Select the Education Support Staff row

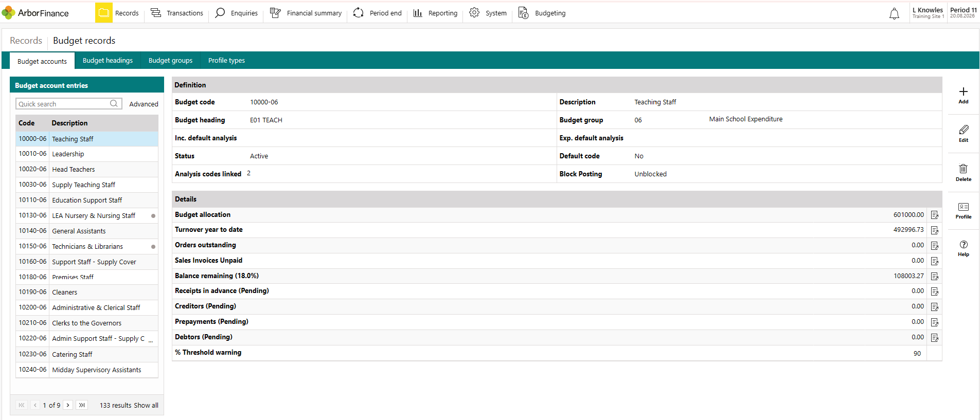[87, 200]
